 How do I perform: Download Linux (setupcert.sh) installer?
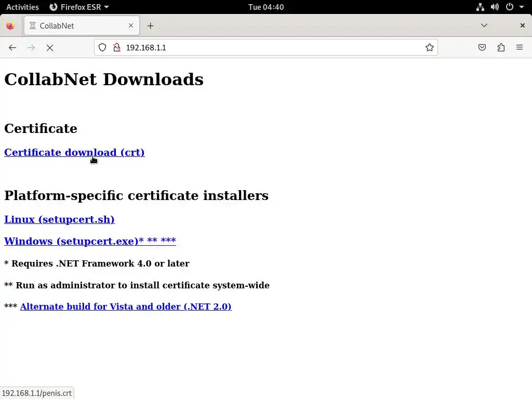click(59, 220)
